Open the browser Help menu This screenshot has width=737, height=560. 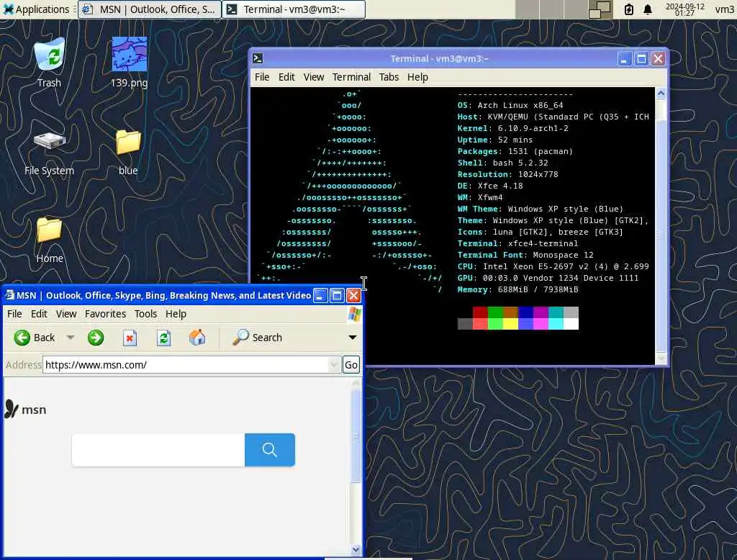tap(176, 314)
